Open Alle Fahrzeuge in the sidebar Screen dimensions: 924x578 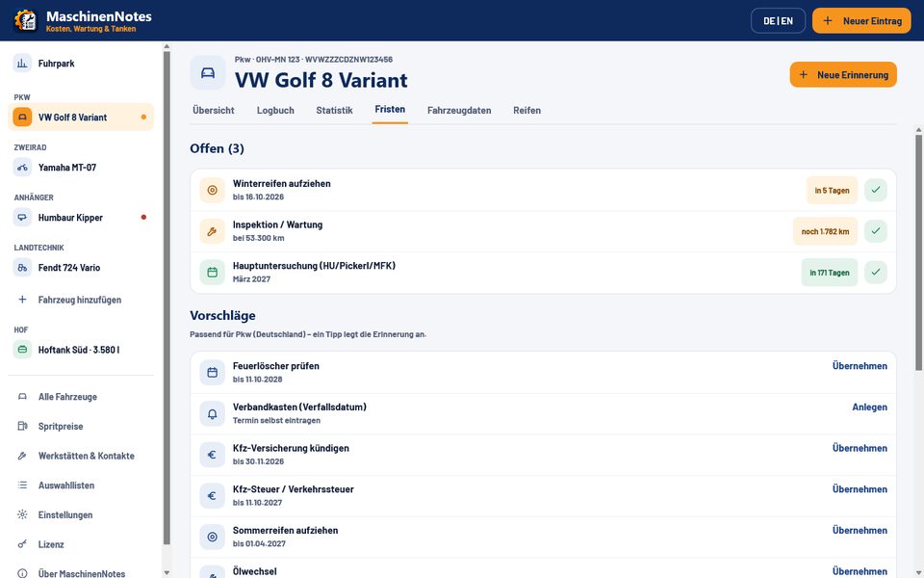click(x=81, y=397)
